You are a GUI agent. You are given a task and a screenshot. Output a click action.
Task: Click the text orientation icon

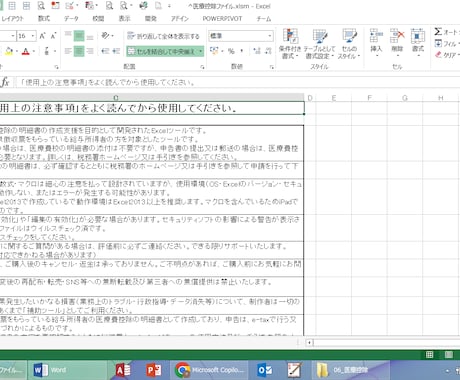click(105, 35)
